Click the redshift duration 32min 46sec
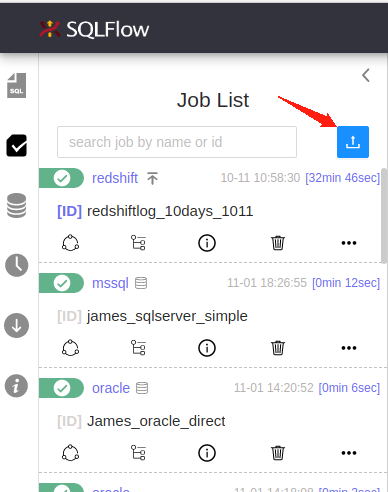This screenshot has width=388, height=492. pos(343,178)
